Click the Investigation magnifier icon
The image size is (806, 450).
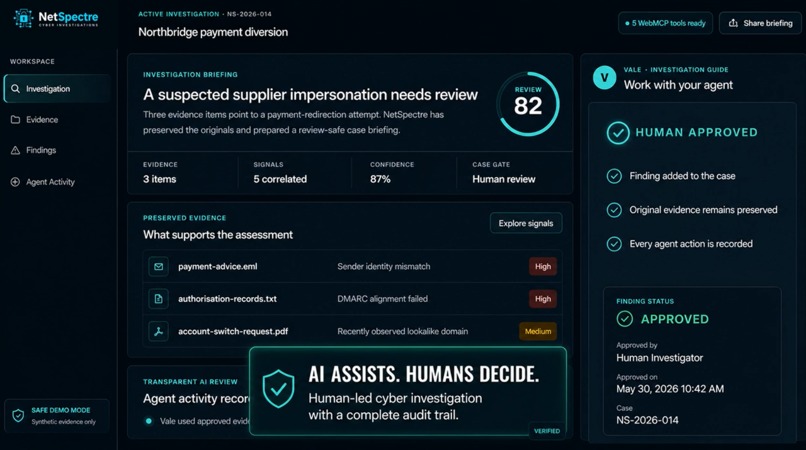15,88
